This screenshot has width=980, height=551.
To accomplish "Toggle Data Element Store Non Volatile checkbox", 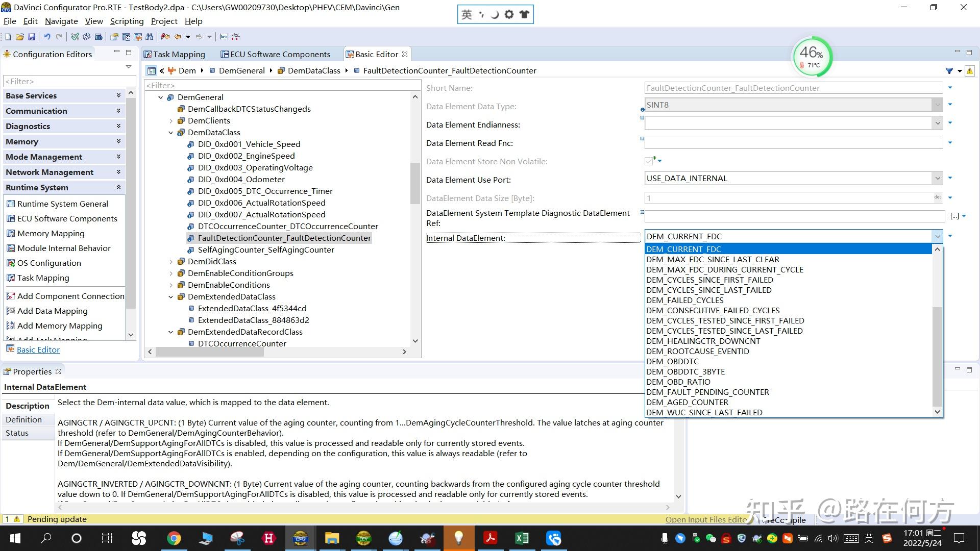I will click(x=649, y=161).
